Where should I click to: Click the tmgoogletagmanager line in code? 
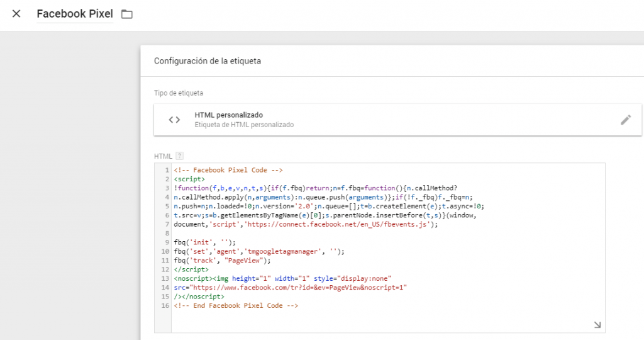click(259, 251)
